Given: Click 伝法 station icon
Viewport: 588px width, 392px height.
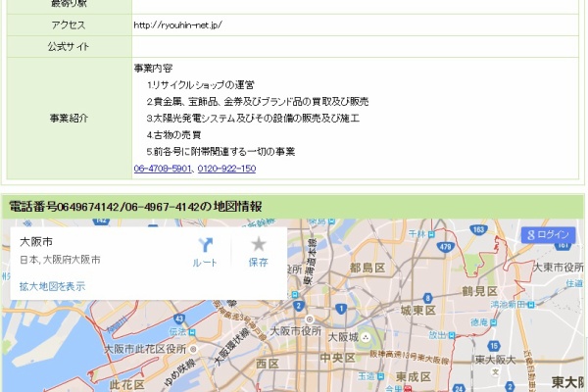Looking at the screenshot, I should tap(192, 332).
